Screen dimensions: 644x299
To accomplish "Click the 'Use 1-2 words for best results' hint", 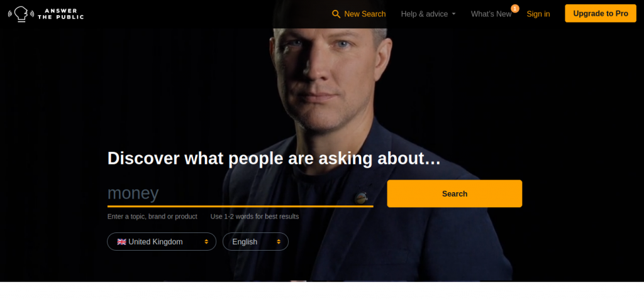I will tap(255, 216).
